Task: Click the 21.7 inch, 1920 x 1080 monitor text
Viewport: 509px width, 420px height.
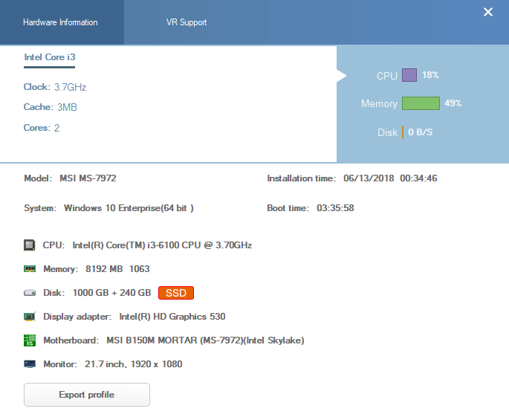Action: [x=134, y=364]
